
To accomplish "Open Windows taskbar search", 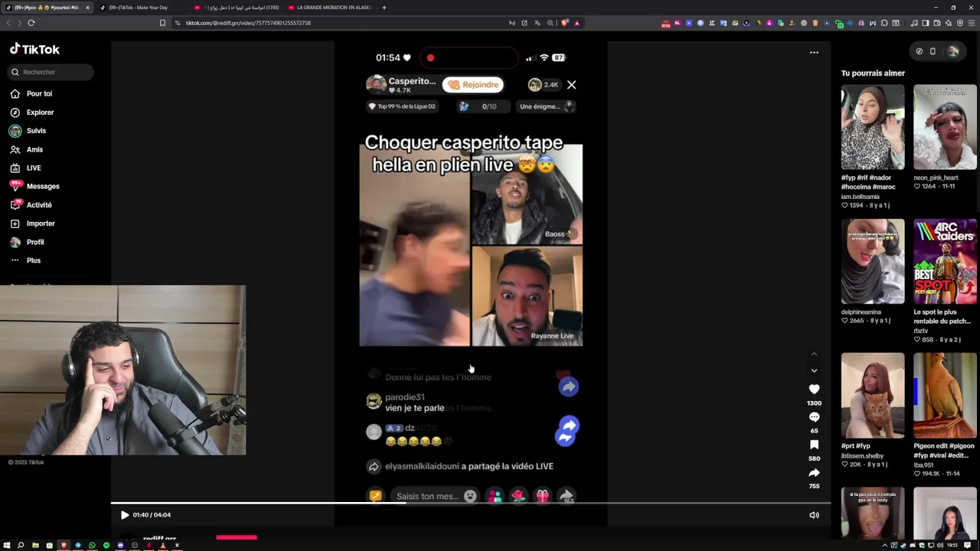I will pos(21,546).
